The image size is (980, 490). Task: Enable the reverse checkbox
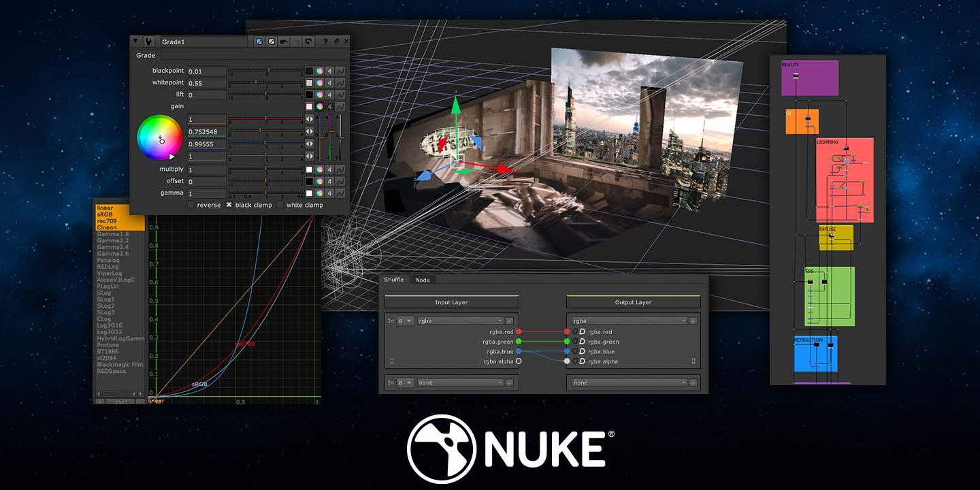(191, 204)
